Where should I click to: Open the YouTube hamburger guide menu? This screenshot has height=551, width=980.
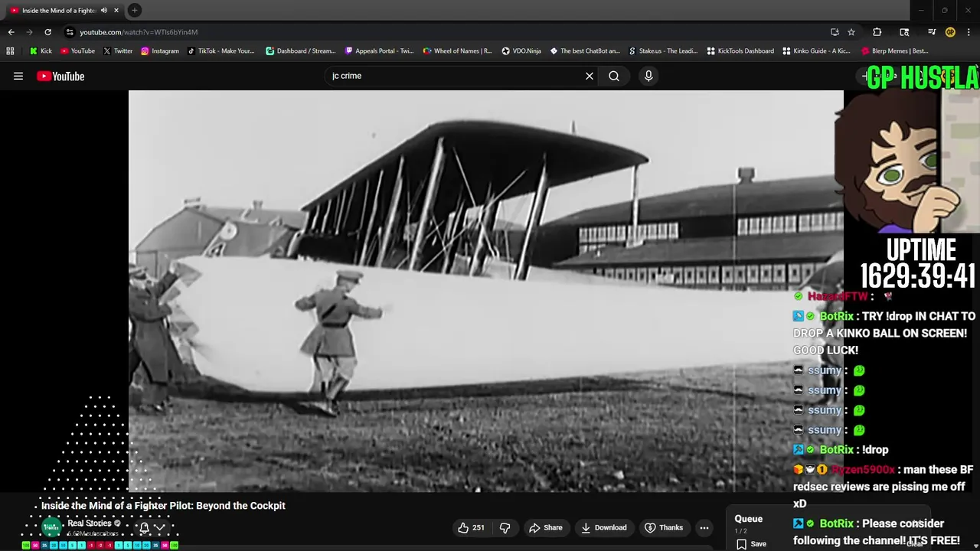tap(18, 76)
